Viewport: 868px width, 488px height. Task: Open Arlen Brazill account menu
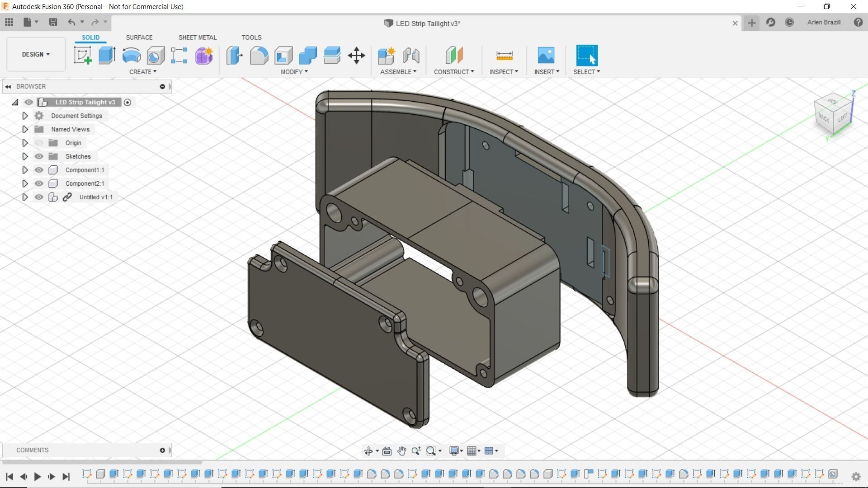tap(824, 22)
